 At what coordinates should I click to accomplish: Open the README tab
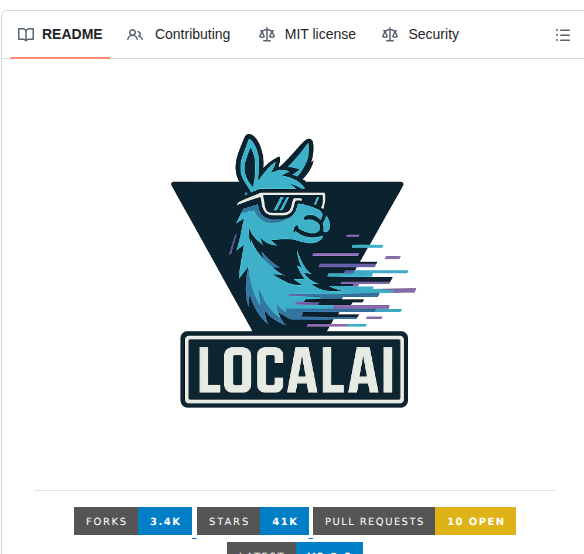(60, 34)
